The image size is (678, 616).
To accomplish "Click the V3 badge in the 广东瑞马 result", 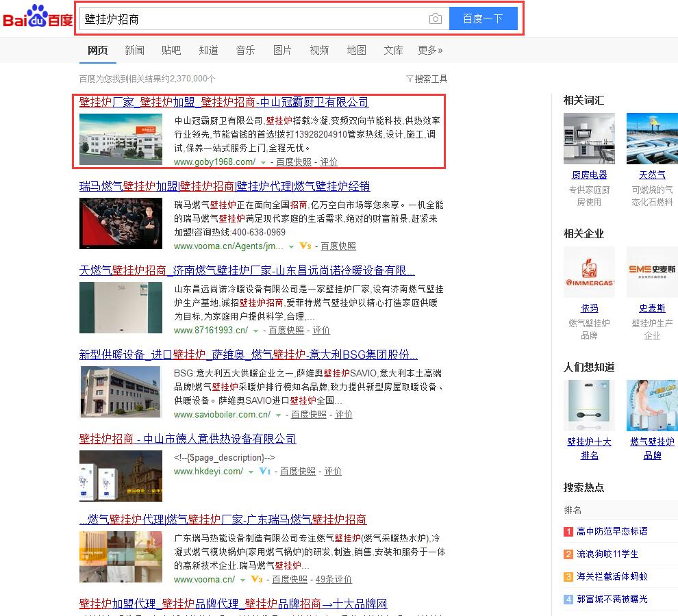I will [x=256, y=580].
